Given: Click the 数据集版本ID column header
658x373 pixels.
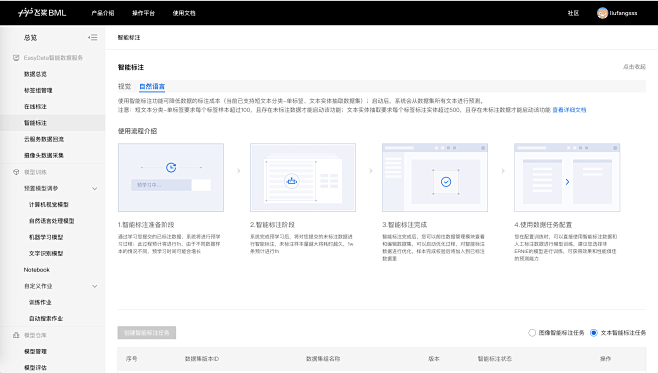Looking at the screenshot, I should [x=201, y=359].
